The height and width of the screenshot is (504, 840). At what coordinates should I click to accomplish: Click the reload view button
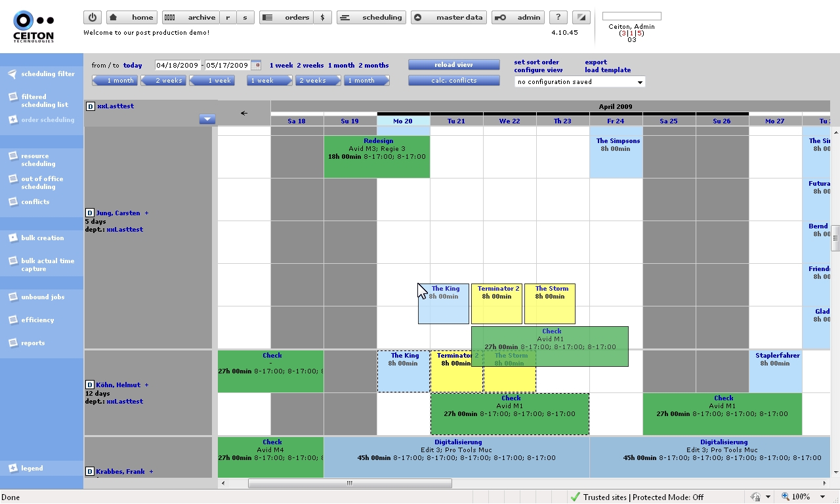(453, 65)
